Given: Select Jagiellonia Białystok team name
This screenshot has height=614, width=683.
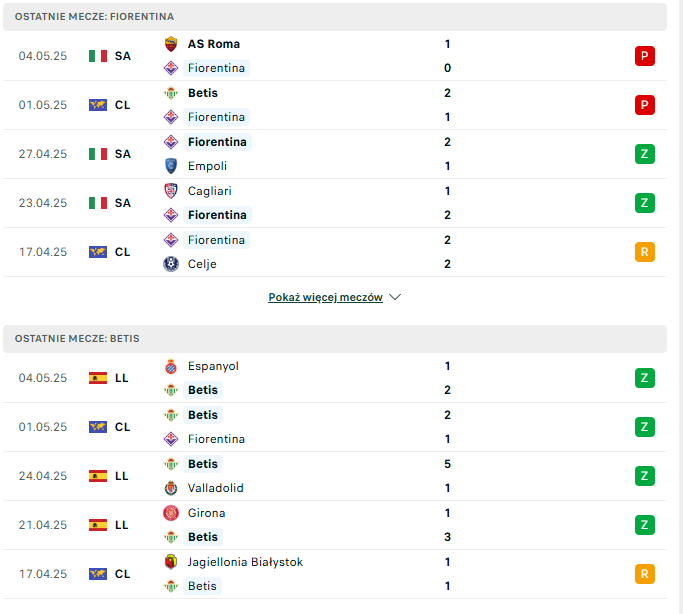Looking at the screenshot, I should pos(245,562).
